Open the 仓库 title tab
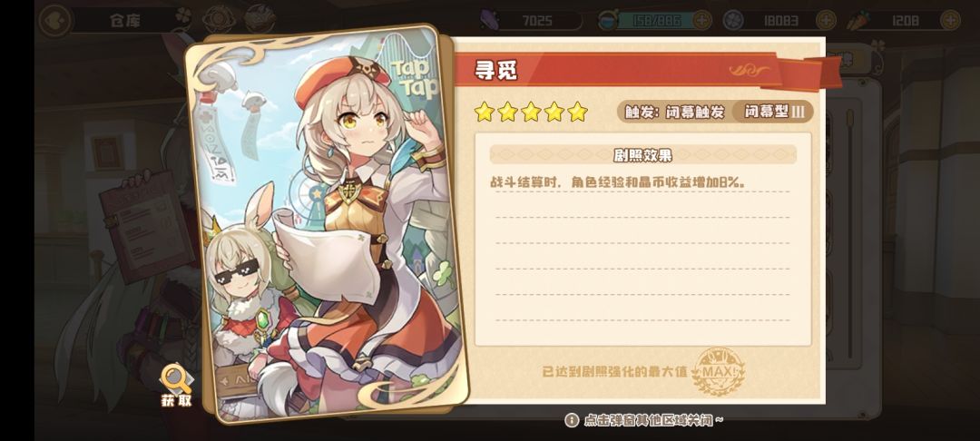 tap(125, 21)
